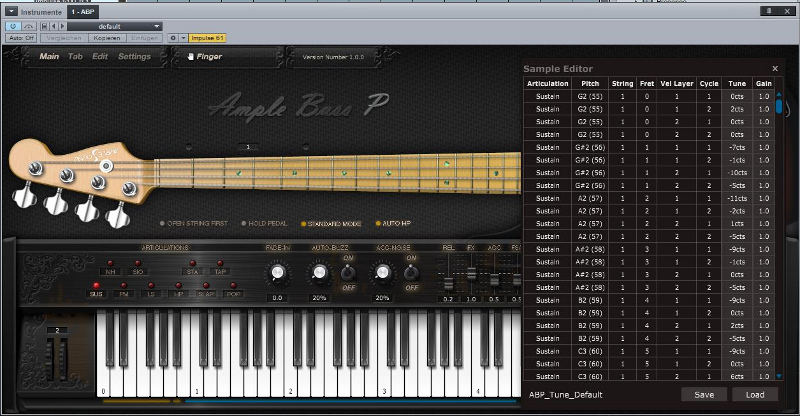Flip the Acc-Noise ON/OFF switch
Image resolution: width=800 pixels, height=416 pixels.
411,273
